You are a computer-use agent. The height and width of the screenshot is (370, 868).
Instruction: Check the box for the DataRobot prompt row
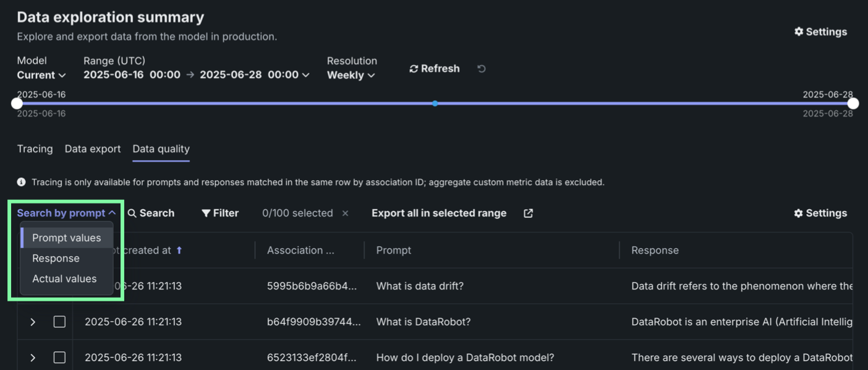click(59, 322)
